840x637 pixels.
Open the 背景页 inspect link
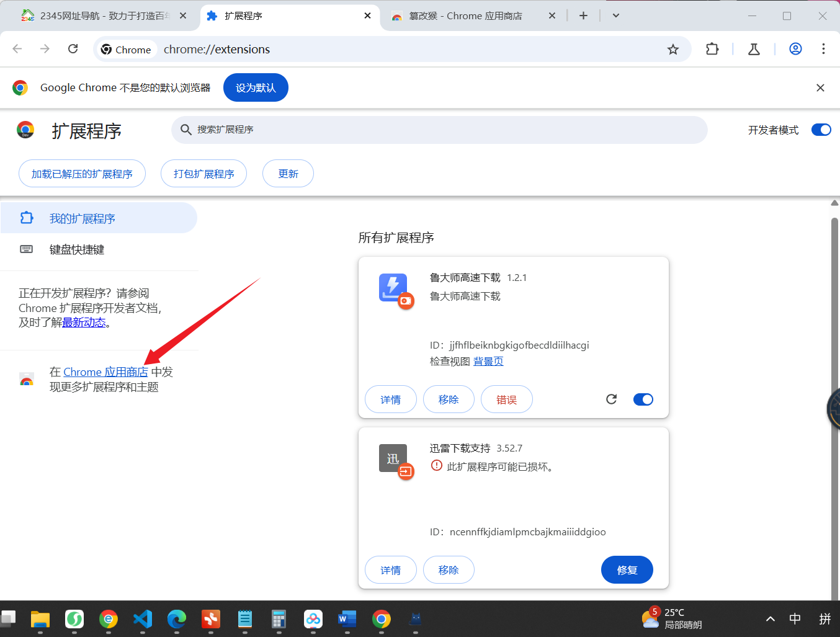click(x=488, y=362)
